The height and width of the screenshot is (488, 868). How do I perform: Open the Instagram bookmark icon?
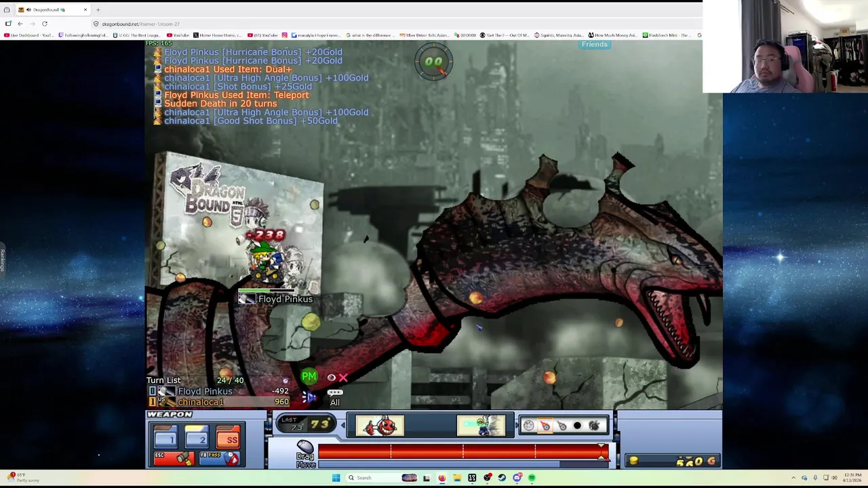coord(284,35)
